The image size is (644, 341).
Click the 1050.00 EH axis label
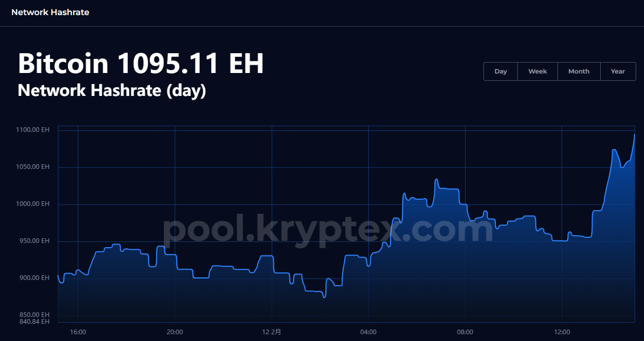[33, 167]
